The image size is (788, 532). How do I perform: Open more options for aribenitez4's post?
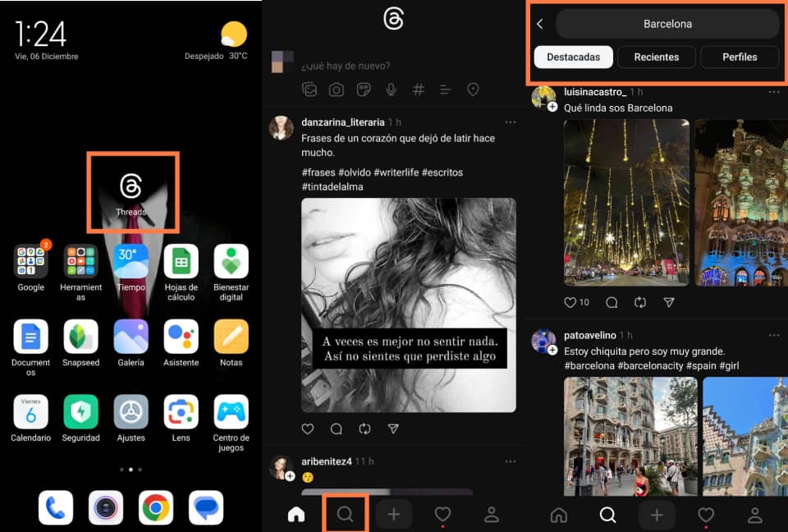511,461
